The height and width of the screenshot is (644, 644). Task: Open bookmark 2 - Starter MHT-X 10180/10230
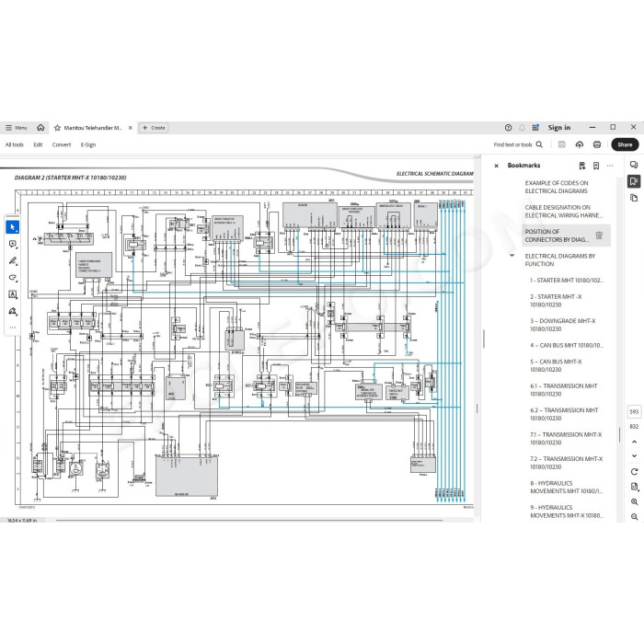[556, 300]
